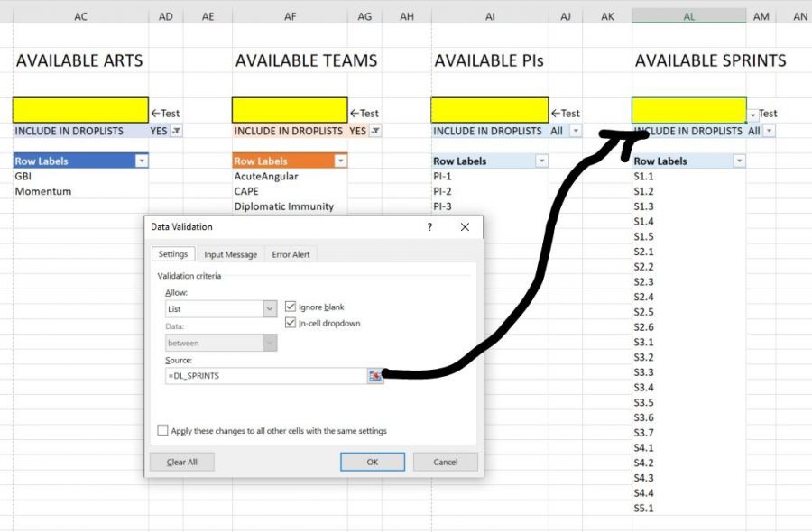Enable Apply these changes to all other cells
Image resolution: width=812 pixels, height=532 pixels.
coord(162,431)
